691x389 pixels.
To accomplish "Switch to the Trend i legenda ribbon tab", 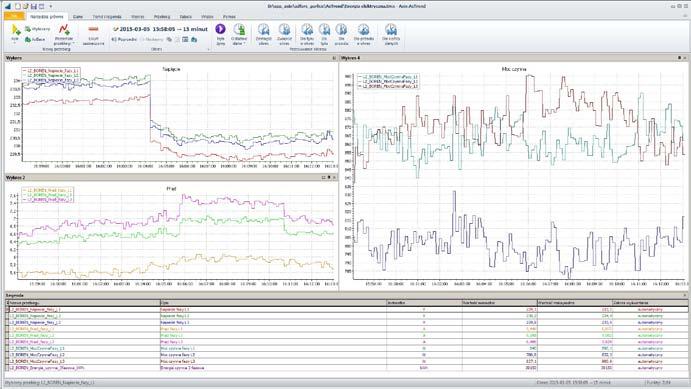I will 107,17.
